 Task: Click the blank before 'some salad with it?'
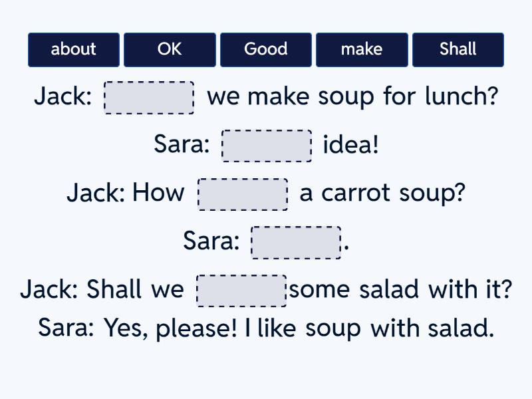tap(241, 291)
